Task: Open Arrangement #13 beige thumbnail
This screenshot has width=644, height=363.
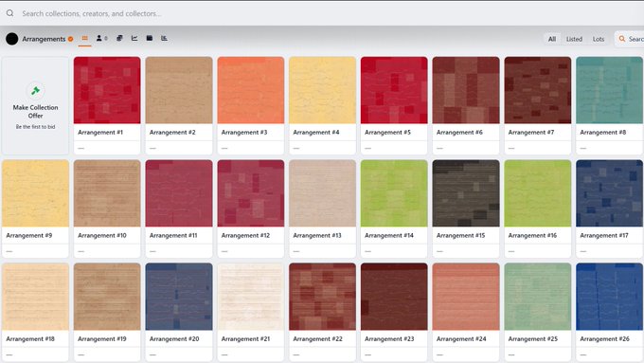Action: pos(322,193)
